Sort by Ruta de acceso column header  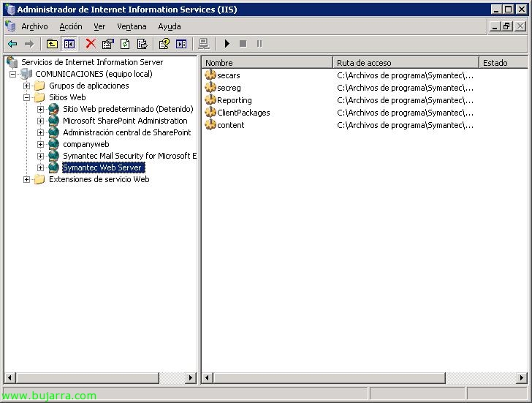(x=406, y=63)
